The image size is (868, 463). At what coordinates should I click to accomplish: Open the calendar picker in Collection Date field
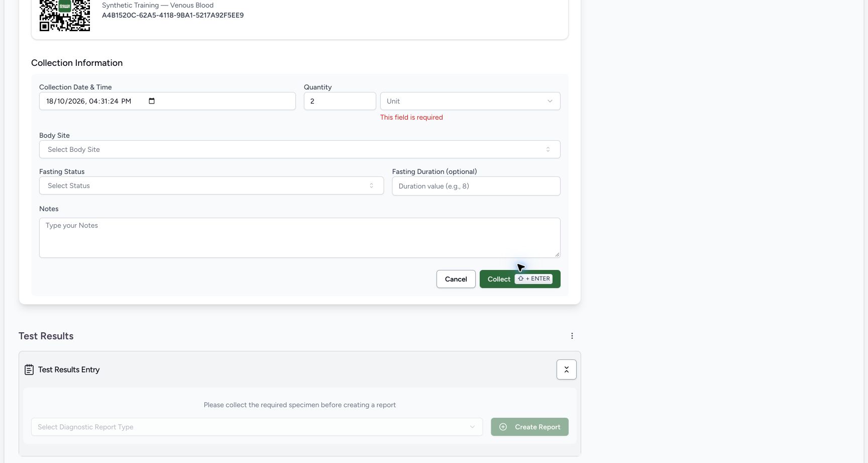pyautogui.click(x=152, y=101)
